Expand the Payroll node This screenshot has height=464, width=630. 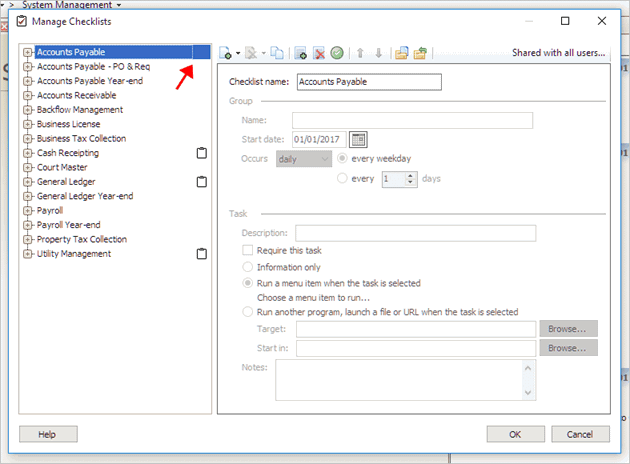27,211
